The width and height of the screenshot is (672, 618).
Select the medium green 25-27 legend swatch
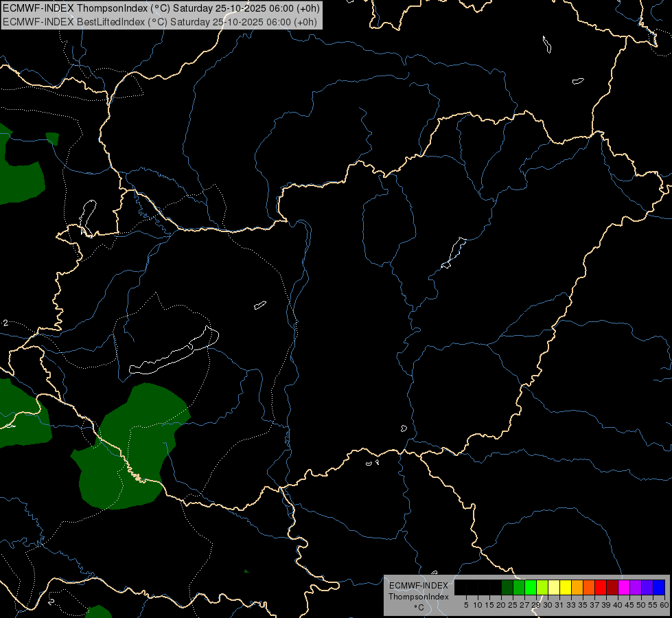(519, 587)
